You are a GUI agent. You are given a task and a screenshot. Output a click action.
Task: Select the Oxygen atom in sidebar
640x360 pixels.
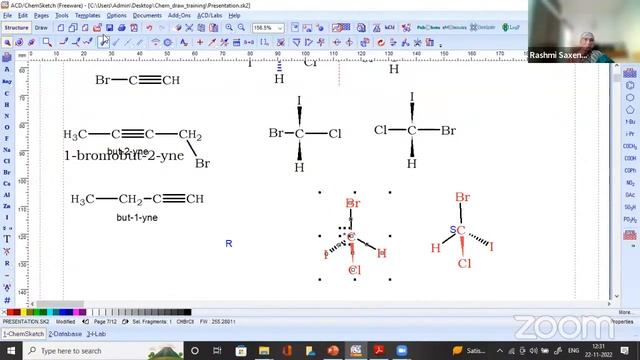(7, 127)
